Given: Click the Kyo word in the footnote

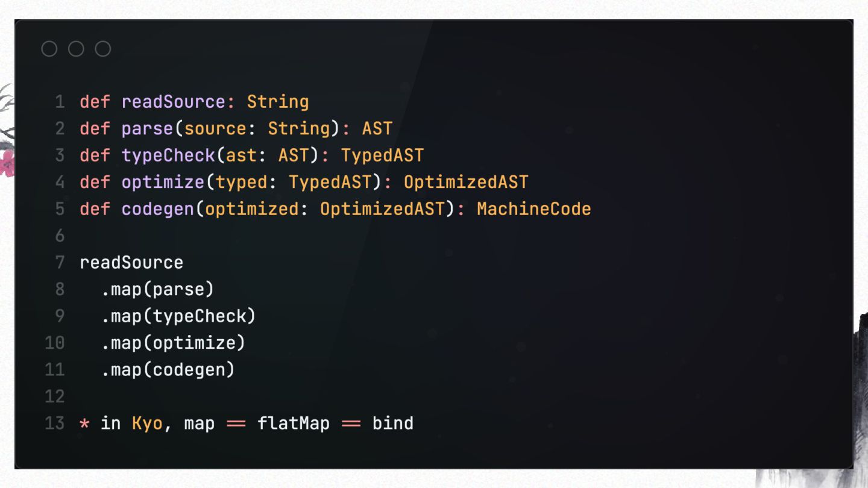Looking at the screenshot, I should coord(148,423).
